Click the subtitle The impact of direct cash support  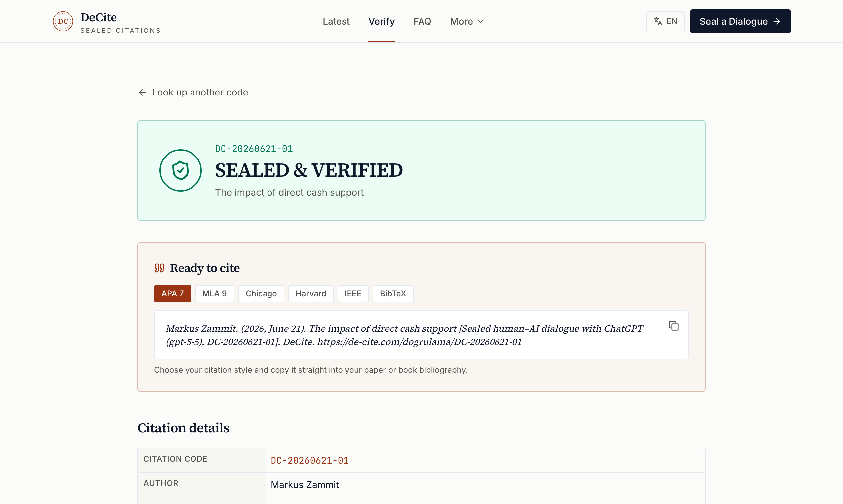(289, 193)
